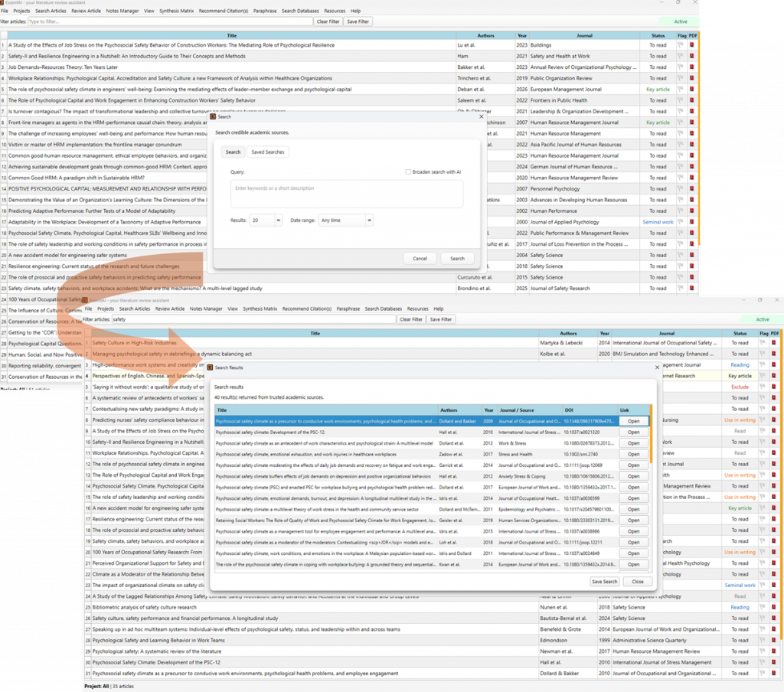
Task: Open the Results count dropdown showing 20
Action: coord(266,220)
